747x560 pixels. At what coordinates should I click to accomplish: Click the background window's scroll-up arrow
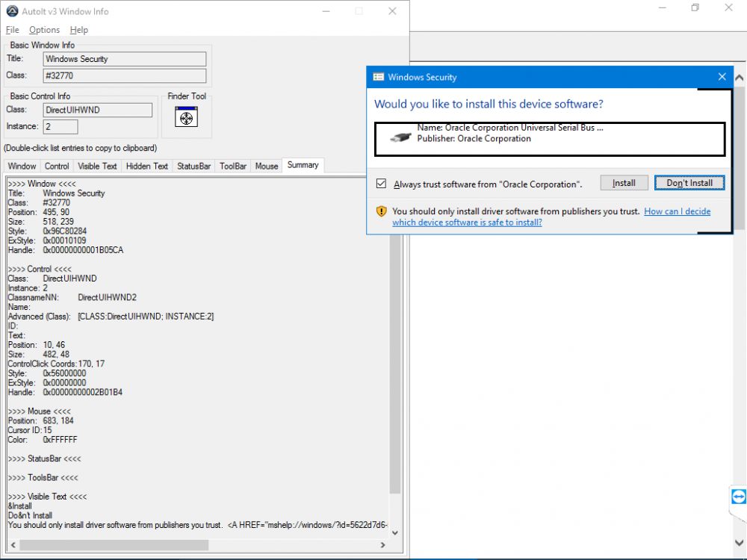coord(739,77)
